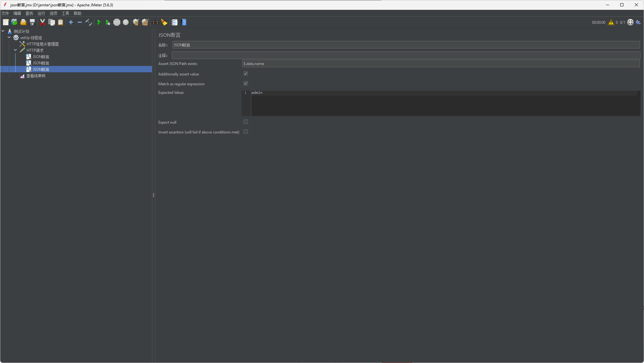Click the Copy icon
This screenshot has width=644, height=363.
click(x=52, y=22)
